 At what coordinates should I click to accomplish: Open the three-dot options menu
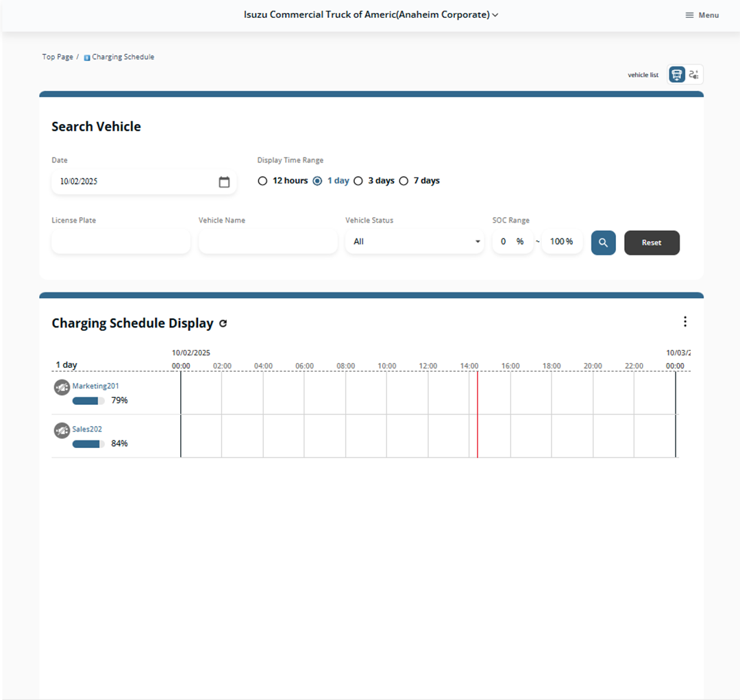684,322
